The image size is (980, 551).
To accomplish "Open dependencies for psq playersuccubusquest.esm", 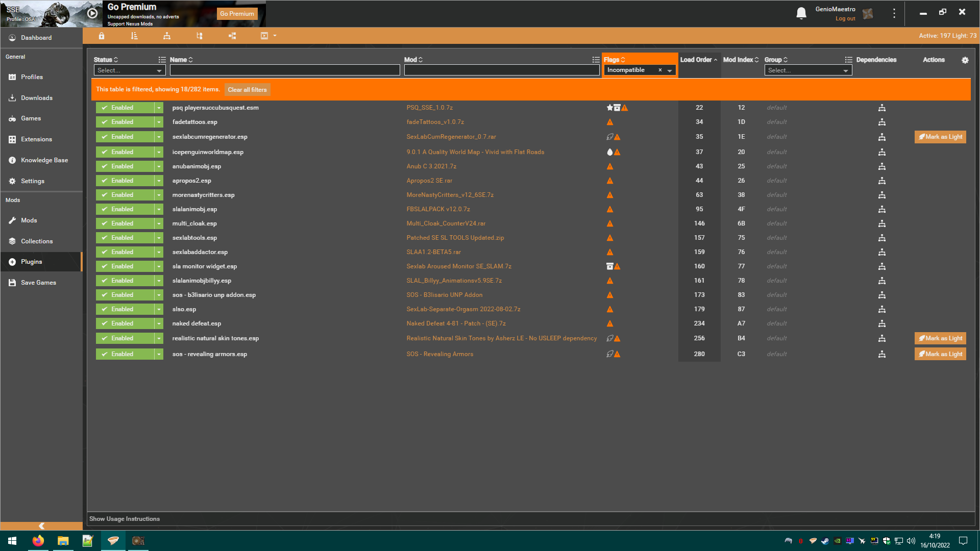I will 881,108.
